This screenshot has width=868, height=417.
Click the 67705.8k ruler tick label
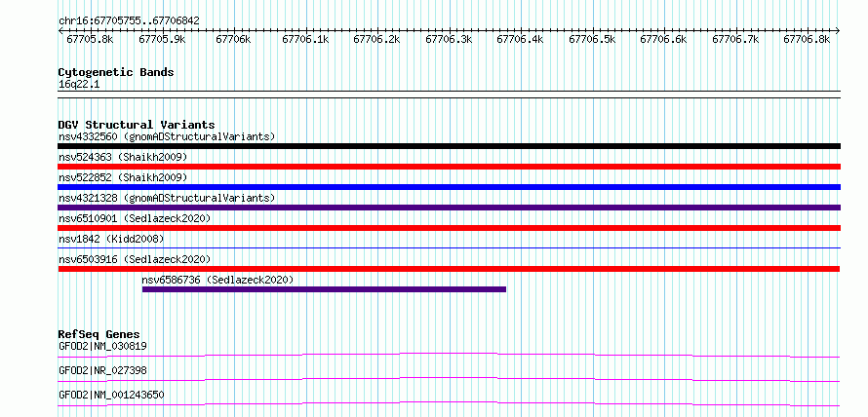90,39
